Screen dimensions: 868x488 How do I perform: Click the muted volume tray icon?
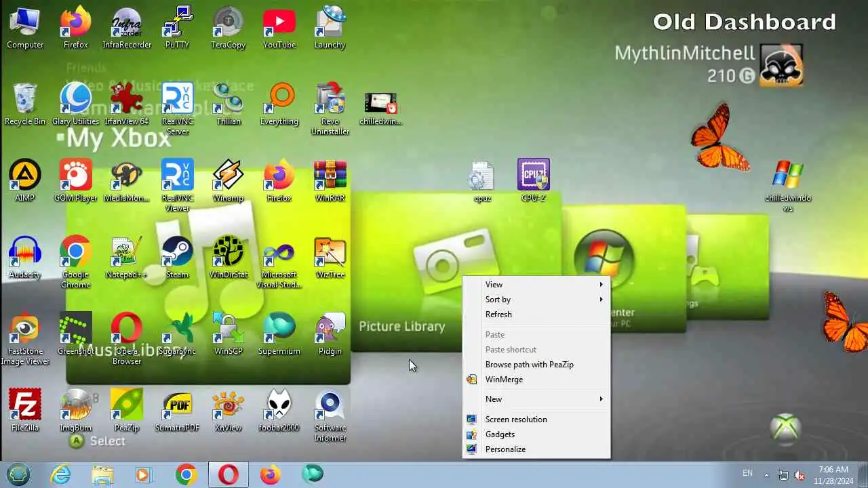click(800, 475)
